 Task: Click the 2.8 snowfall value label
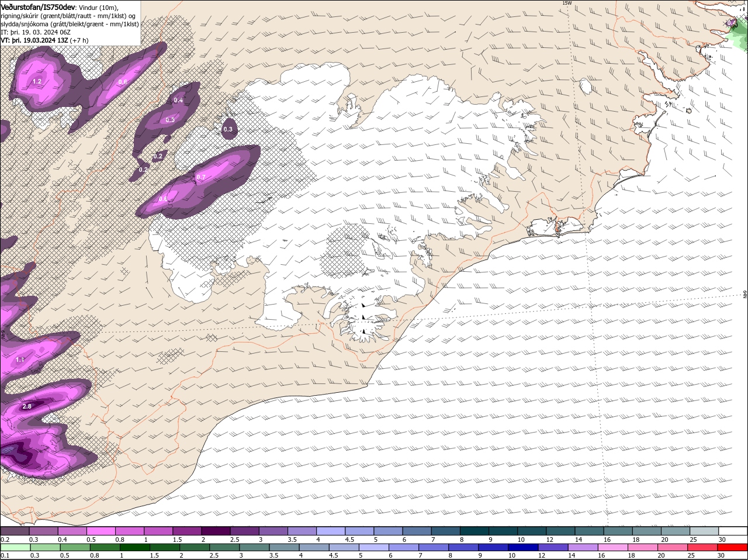pos(27,406)
